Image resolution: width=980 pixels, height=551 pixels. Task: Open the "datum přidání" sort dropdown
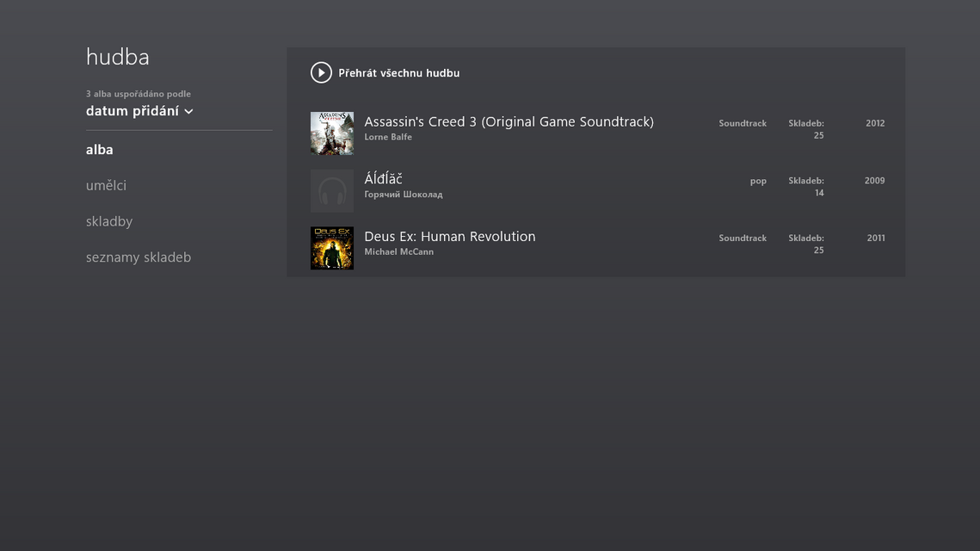(x=133, y=111)
